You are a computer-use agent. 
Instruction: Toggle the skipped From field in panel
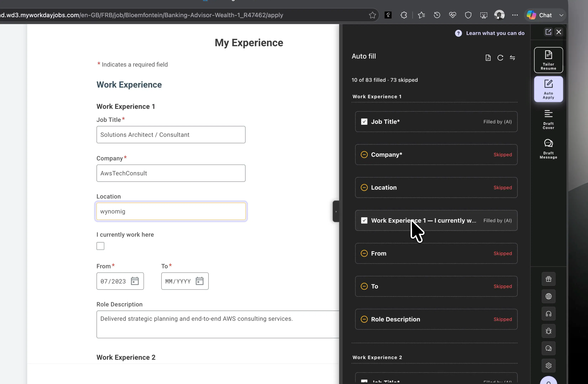coord(364,254)
